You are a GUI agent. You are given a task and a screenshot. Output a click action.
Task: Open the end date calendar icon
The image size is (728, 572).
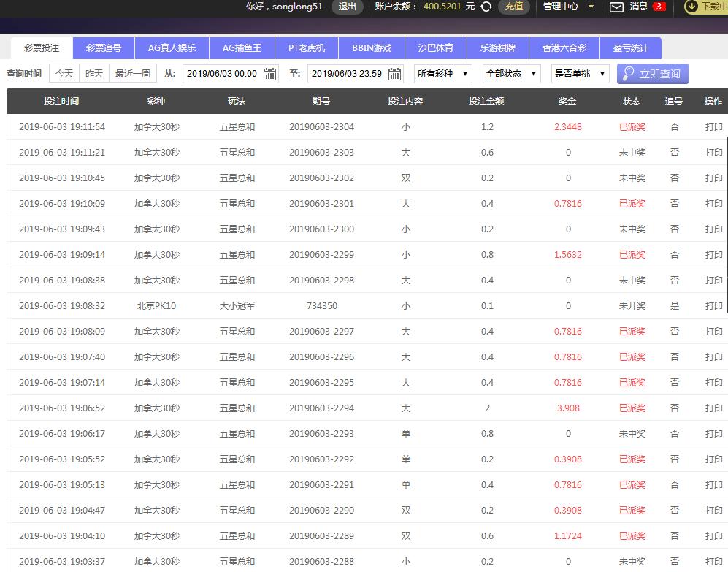point(394,74)
